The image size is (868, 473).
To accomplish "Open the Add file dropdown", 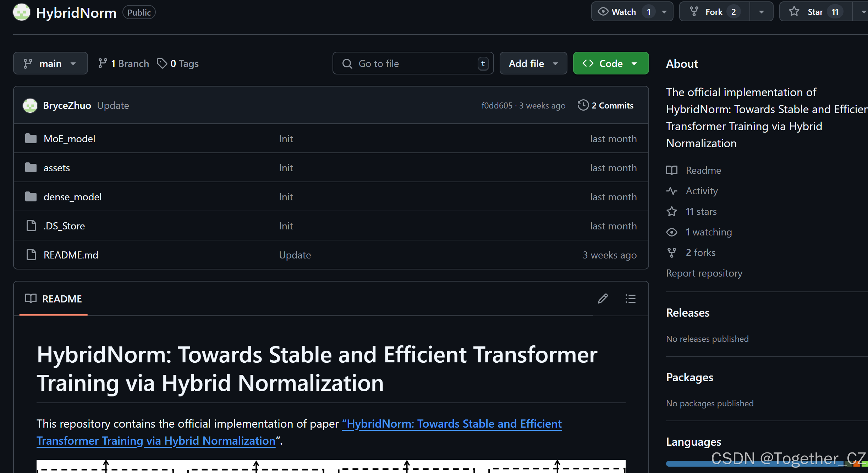I will (533, 63).
